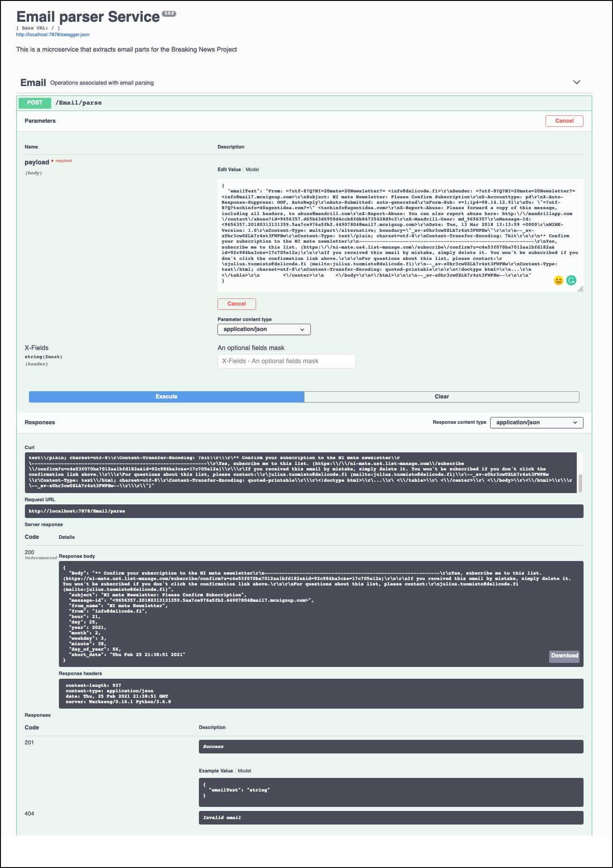Click the payload parameter name
Screen dimensions: 613x868
pos(37,163)
